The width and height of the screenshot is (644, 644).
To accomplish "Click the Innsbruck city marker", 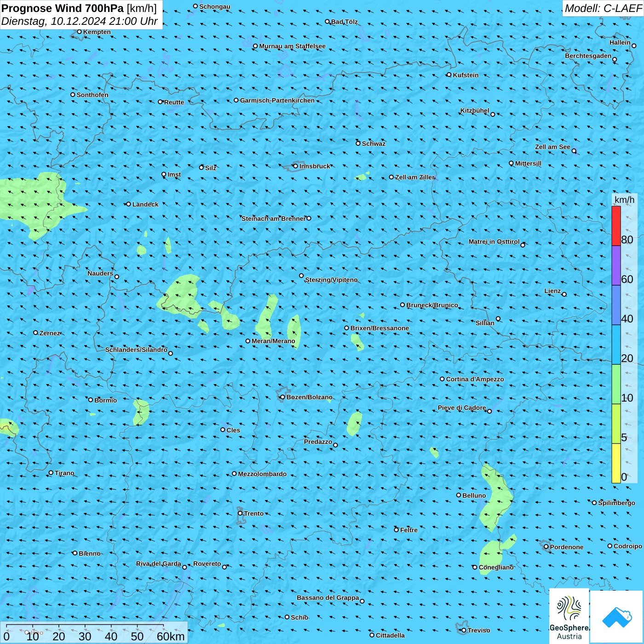I will click(x=296, y=166).
